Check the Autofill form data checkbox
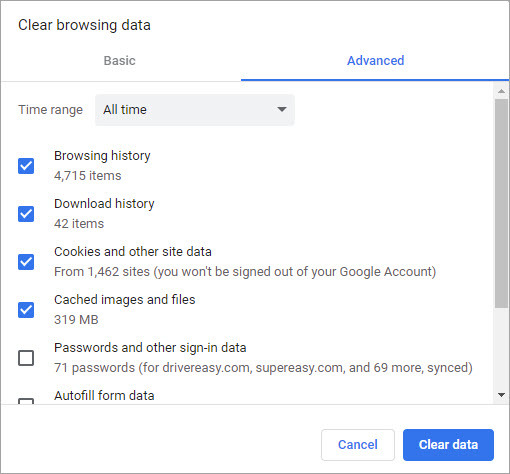The image size is (510, 474). (26, 401)
